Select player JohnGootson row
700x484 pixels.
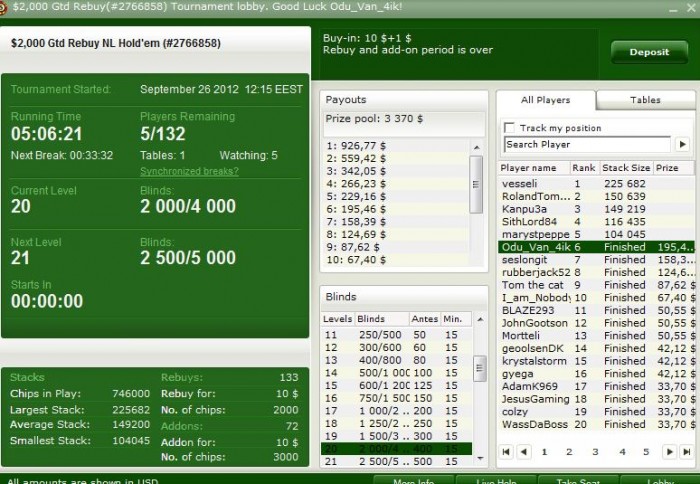point(596,323)
